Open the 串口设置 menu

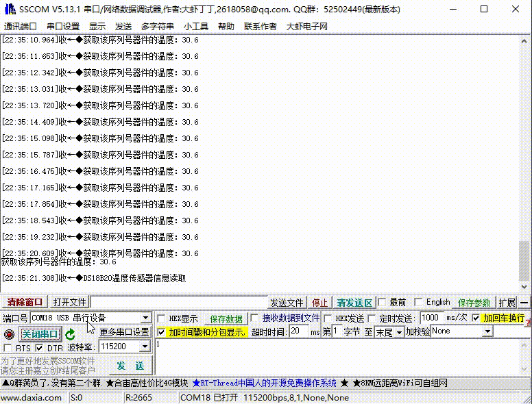coord(63,26)
